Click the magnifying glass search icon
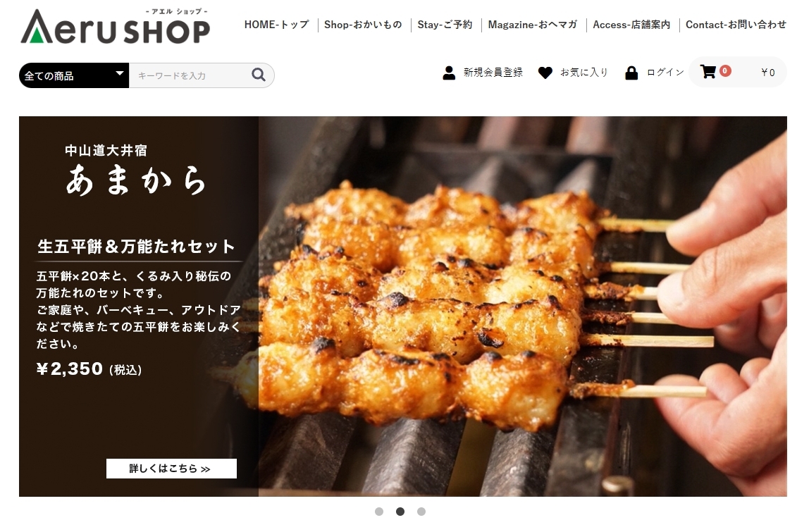Image resolution: width=797 pixels, height=532 pixels. pyautogui.click(x=258, y=75)
